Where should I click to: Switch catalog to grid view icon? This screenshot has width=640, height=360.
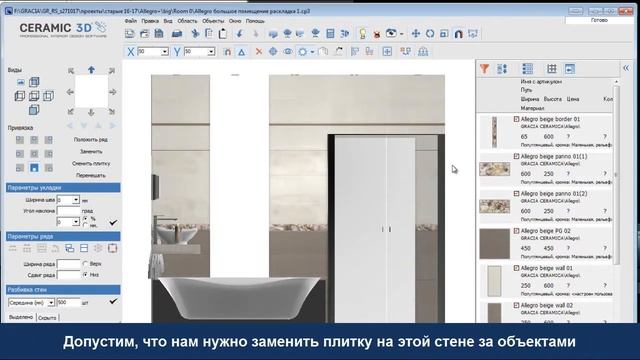(x=552, y=69)
